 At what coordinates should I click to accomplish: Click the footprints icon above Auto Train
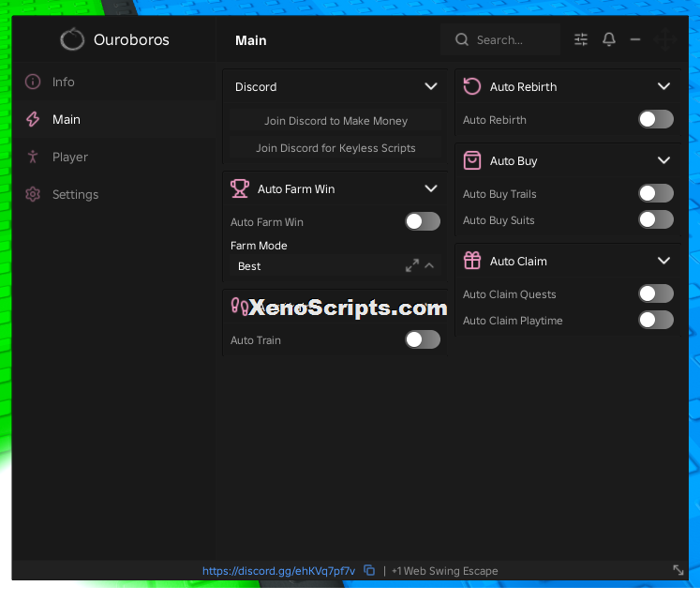[239, 307]
